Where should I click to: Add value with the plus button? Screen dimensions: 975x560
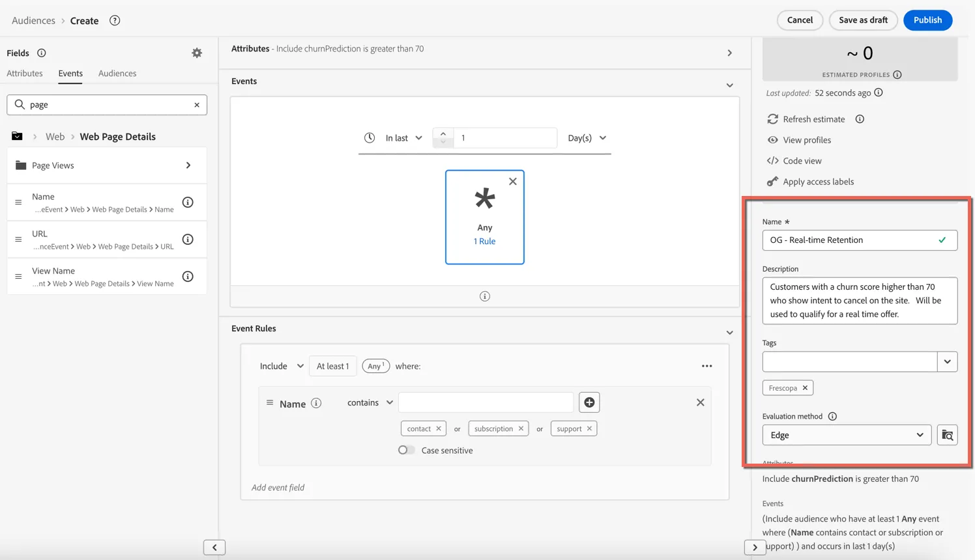click(589, 402)
